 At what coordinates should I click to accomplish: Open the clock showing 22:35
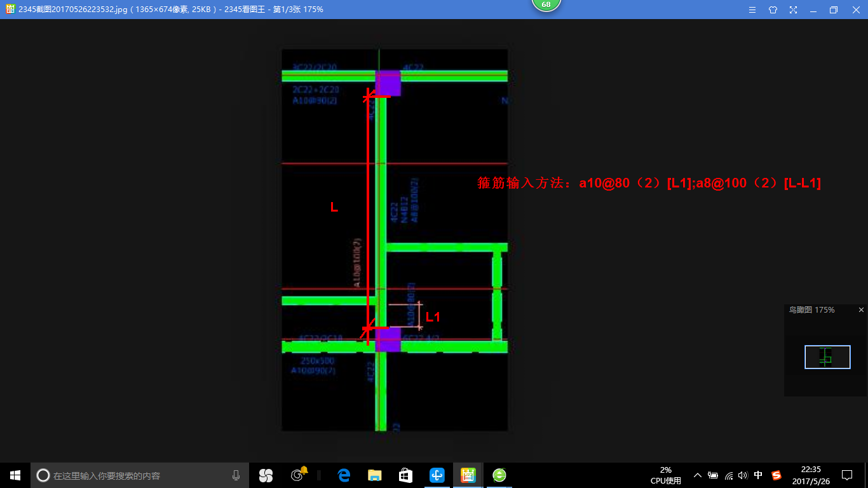point(811,475)
